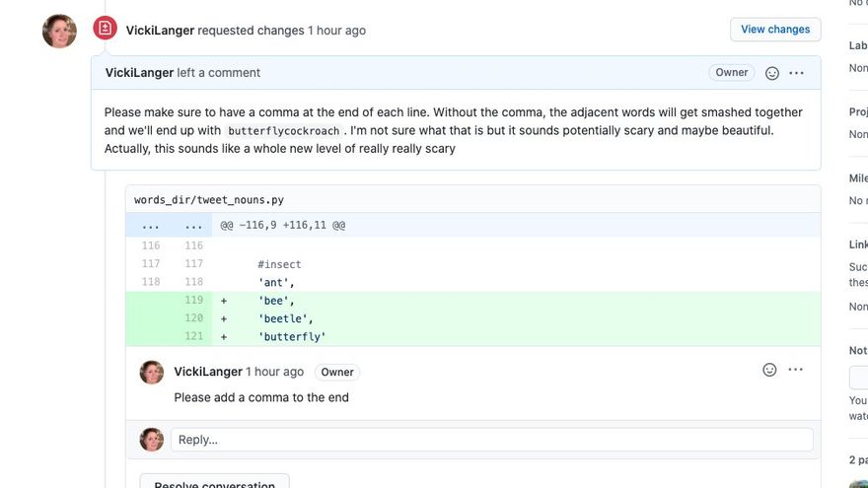Expand hidden diff lines above line 116
Viewport: 868px width, 488px height.
point(169,225)
